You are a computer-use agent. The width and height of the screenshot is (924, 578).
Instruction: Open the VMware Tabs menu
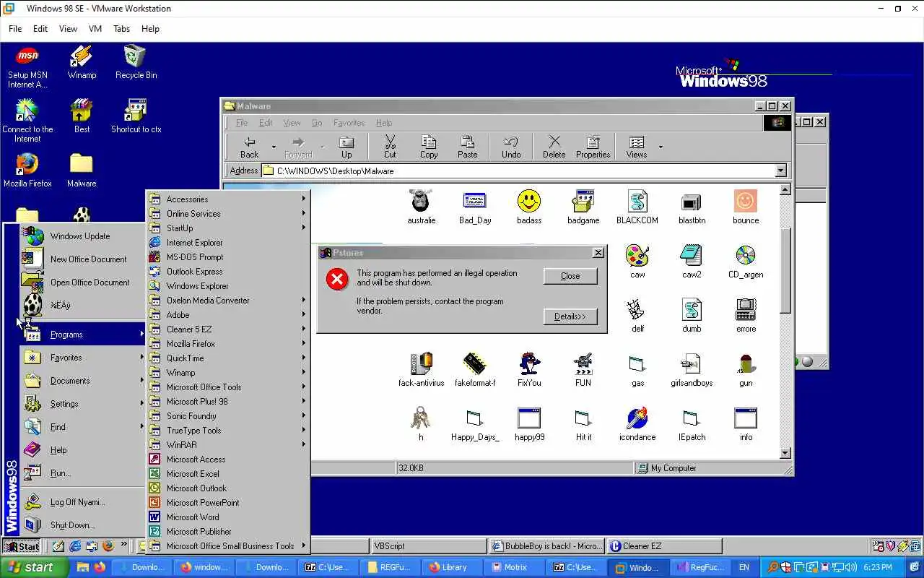pos(121,29)
